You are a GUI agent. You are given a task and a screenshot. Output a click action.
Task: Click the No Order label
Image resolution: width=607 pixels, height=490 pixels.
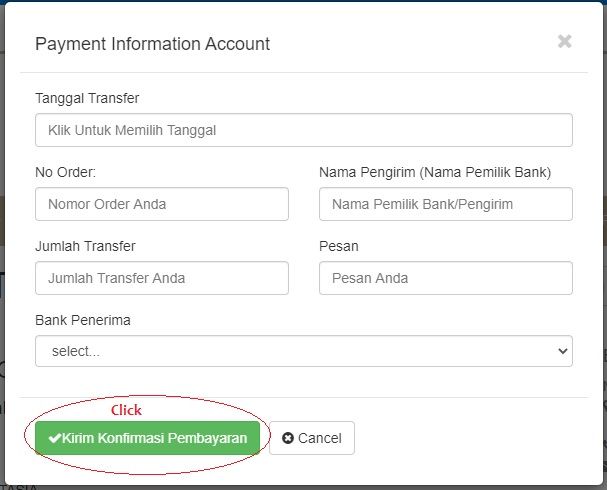pos(65,172)
